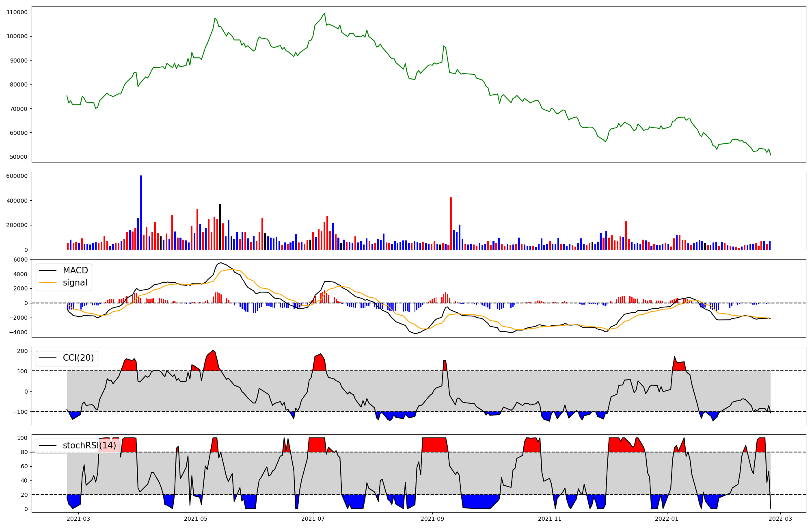Click the stochRSI(14) legend label
The image size is (812, 528).
pos(89,446)
